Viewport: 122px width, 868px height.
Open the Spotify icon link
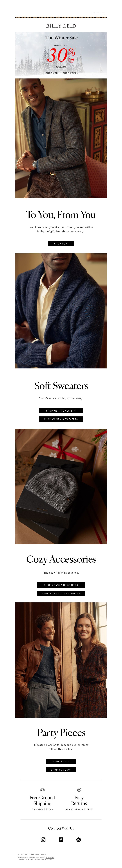point(79,839)
